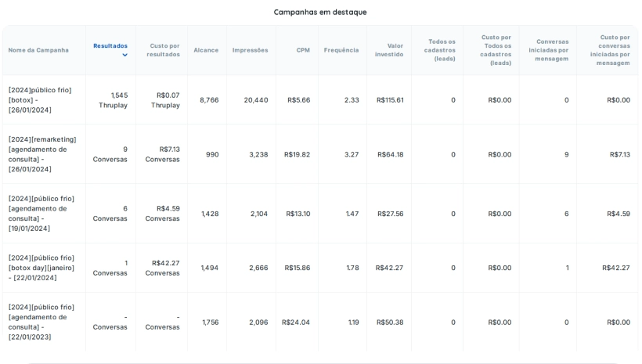Select the Alcance column header
Image resolution: width=642 pixels, height=364 pixels.
(206, 50)
